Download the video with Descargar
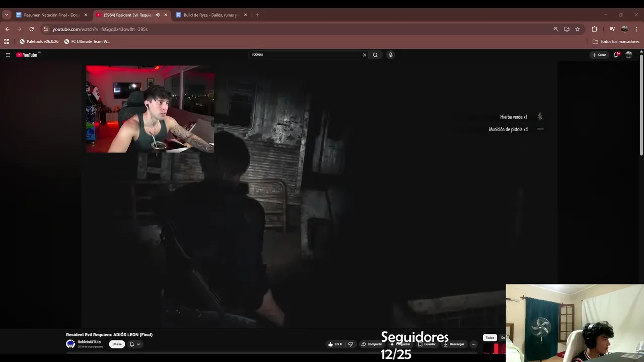Screen dimensions: 644x362 pos(454,344)
